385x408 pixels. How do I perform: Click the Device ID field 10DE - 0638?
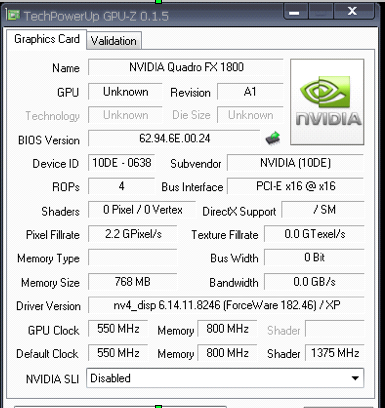tap(122, 163)
